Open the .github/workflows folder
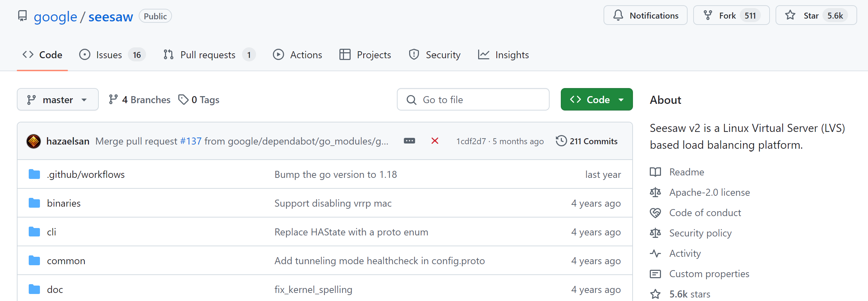 coord(86,175)
